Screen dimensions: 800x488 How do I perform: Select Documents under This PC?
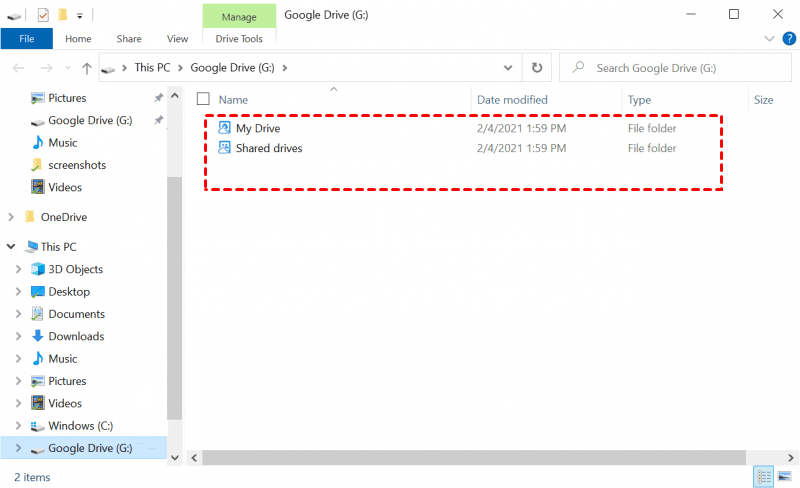click(77, 314)
